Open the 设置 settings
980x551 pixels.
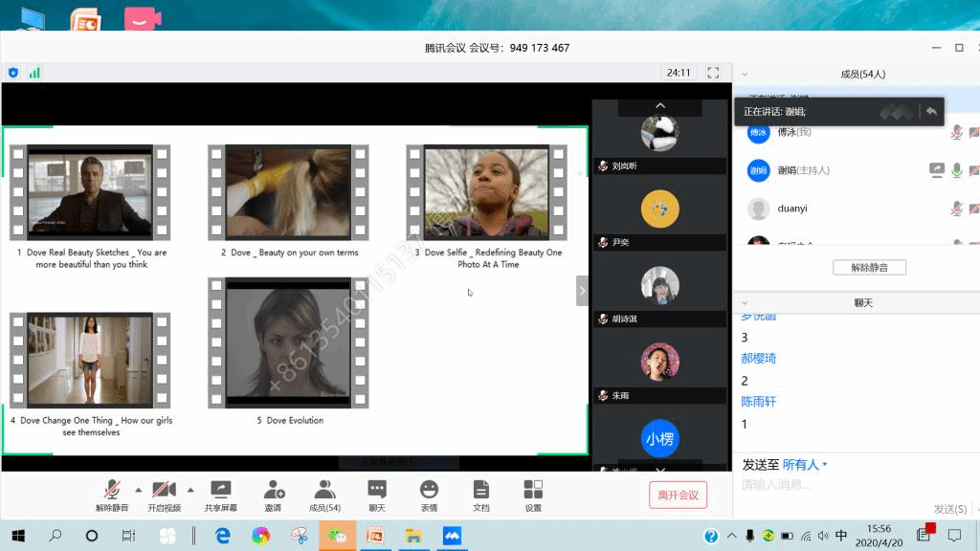coord(533,496)
